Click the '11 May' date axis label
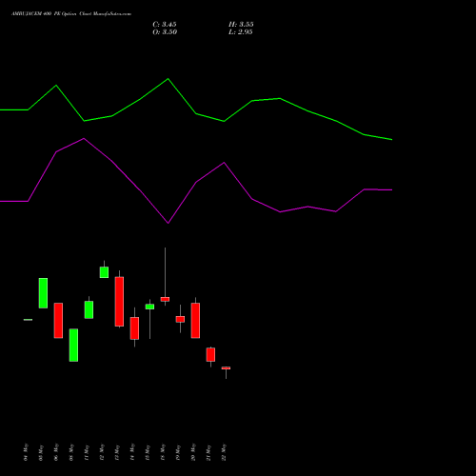 pos(87,452)
